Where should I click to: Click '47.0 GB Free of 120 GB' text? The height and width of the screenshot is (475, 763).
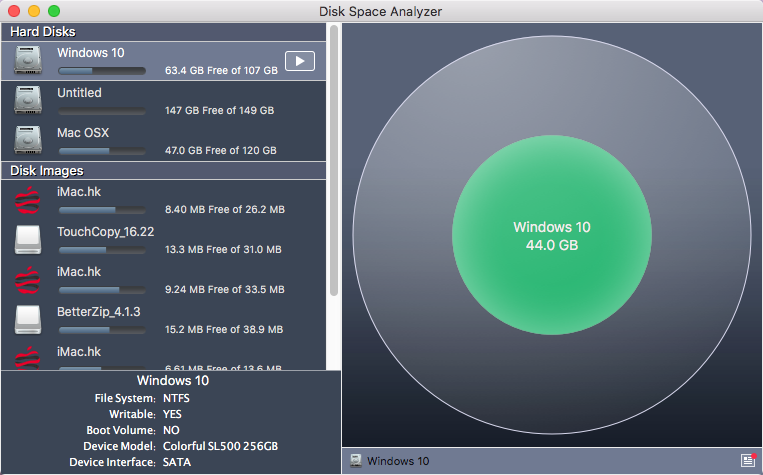click(x=220, y=150)
